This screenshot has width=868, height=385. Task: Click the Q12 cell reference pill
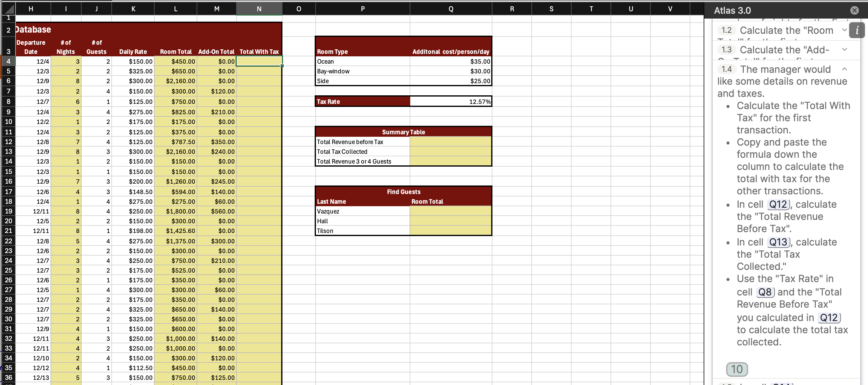click(x=779, y=204)
